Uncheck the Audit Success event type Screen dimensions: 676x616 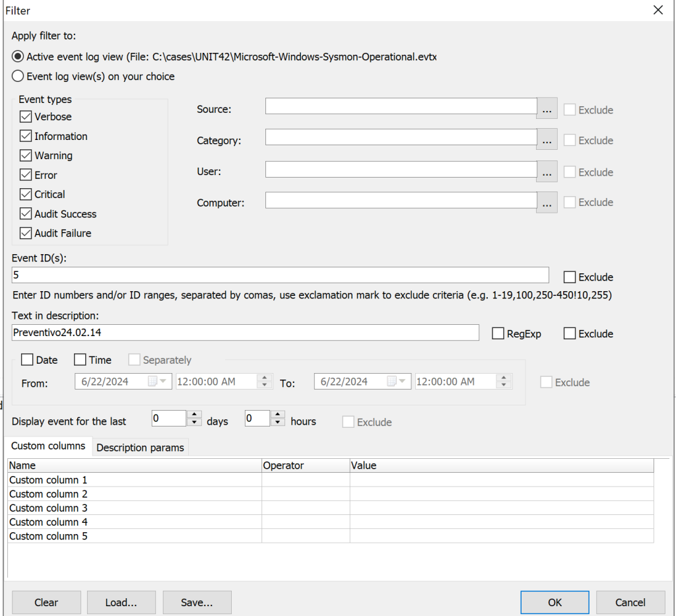click(26, 213)
